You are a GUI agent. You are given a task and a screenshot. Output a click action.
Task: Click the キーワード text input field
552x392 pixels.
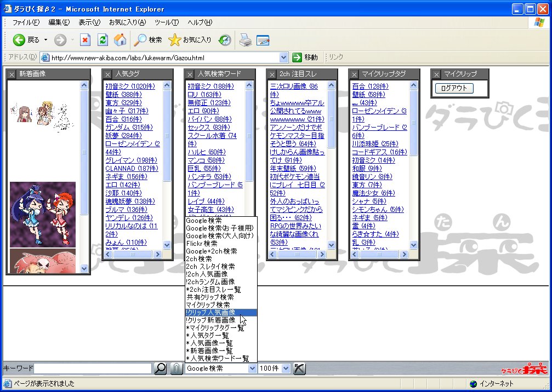pos(93,368)
